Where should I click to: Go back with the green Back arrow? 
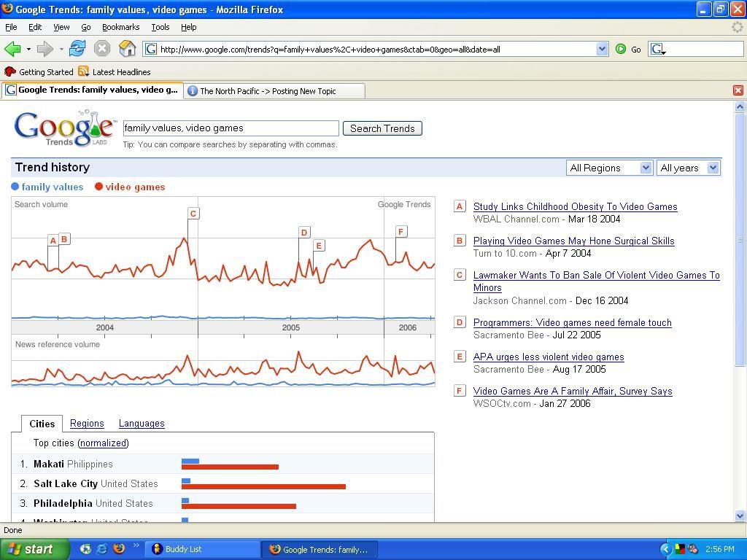(12, 49)
